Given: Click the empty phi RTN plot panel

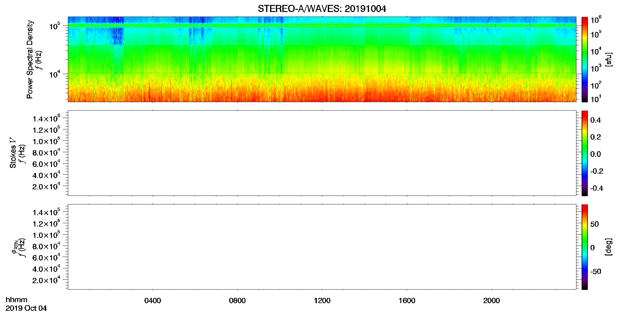Looking at the screenshot, I should click(322, 247).
